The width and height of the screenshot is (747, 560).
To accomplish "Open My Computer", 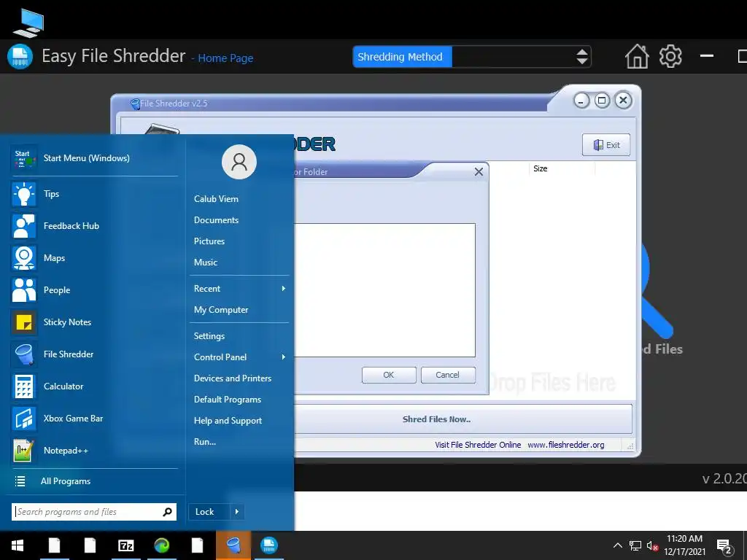I will tap(221, 309).
